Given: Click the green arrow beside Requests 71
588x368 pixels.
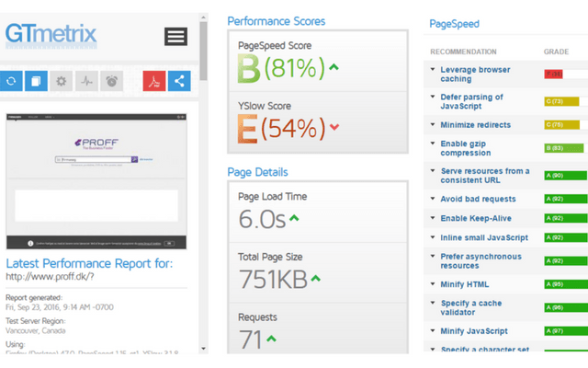Looking at the screenshot, I should pos(272,339).
